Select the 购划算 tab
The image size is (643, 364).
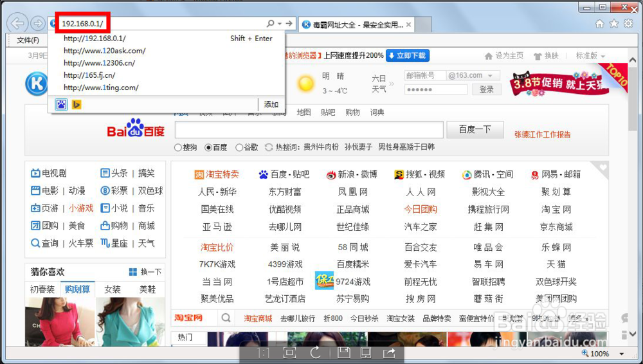[x=78, y=289]
